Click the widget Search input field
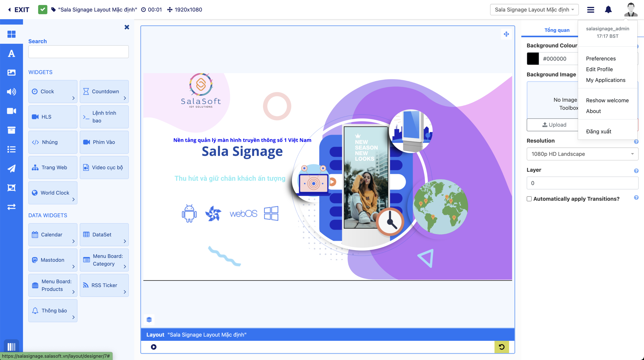644x360 pixels. click(x=78, y=52)
